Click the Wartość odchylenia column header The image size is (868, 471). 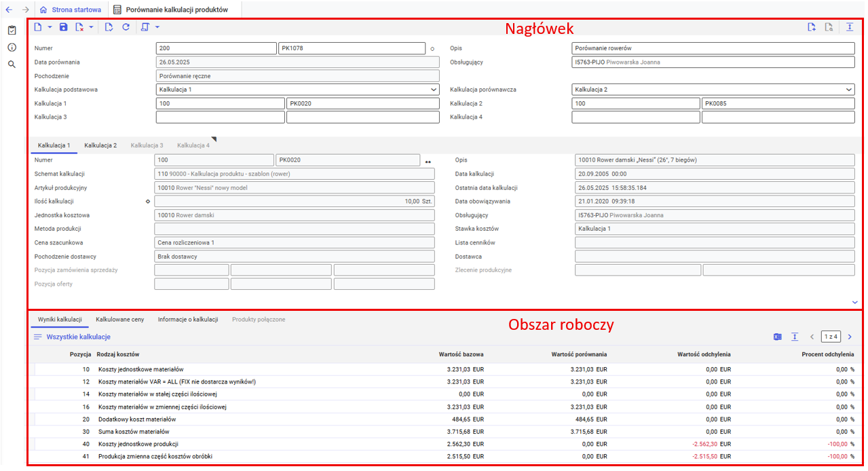[704, 354]
